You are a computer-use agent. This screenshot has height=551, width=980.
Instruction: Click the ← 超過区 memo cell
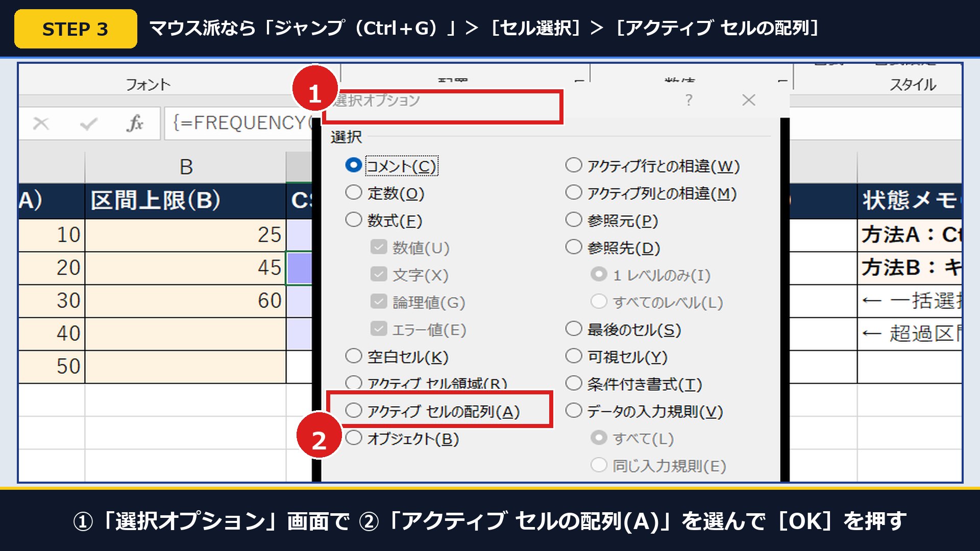click(x=910, y=334)
